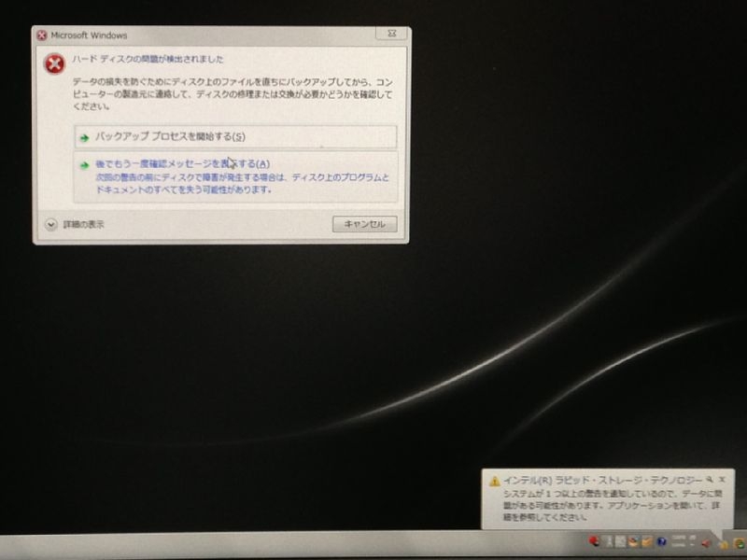Open the Intel Rapid Storage notification balloon text

[612, 505]
